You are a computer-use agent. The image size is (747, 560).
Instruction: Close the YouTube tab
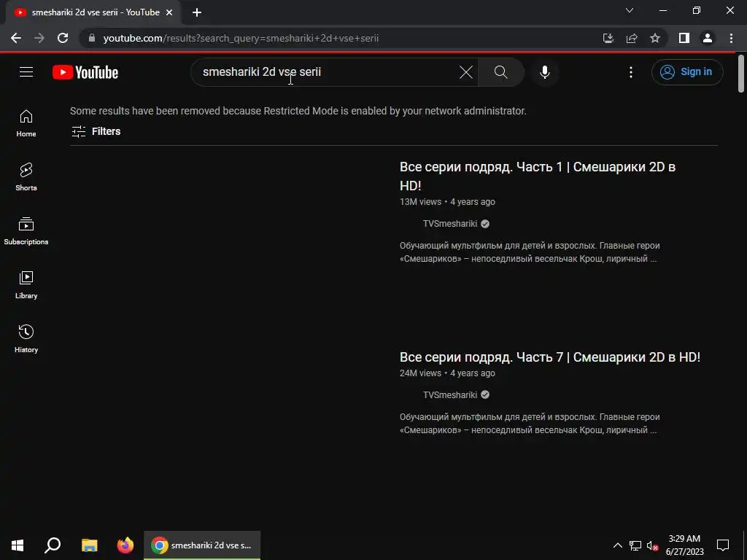point(169,12)
